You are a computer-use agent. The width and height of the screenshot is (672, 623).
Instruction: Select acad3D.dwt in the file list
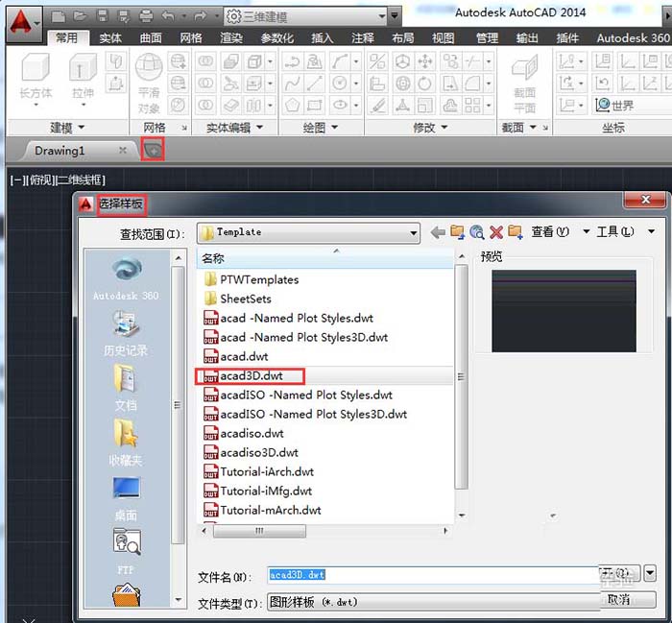[x=251, y=375]
